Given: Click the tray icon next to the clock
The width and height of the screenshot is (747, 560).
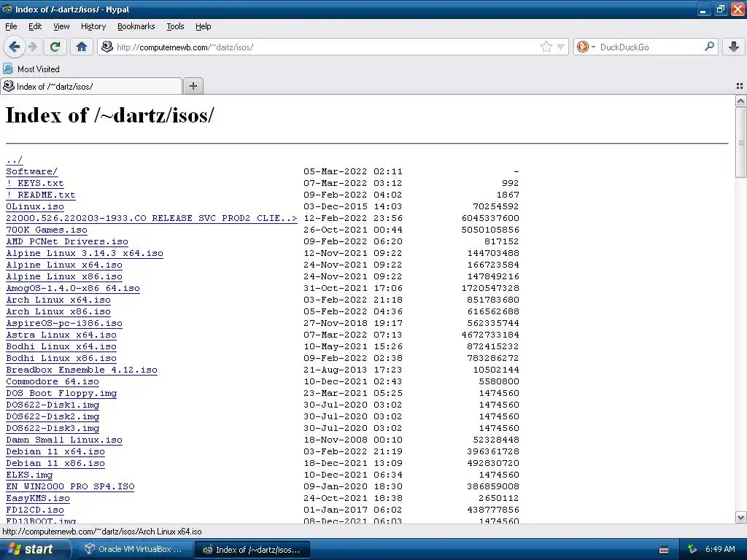Looking at the screenshot, I should [x=693, y=549].
